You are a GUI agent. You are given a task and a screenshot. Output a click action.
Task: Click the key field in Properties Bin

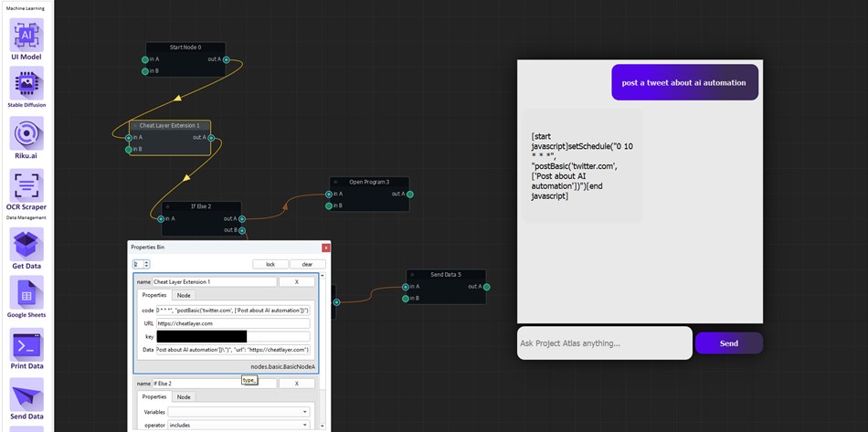(233, 336)
